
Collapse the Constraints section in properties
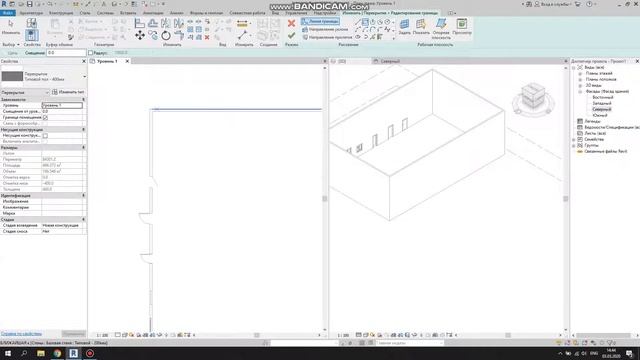[x=83, y=100]
